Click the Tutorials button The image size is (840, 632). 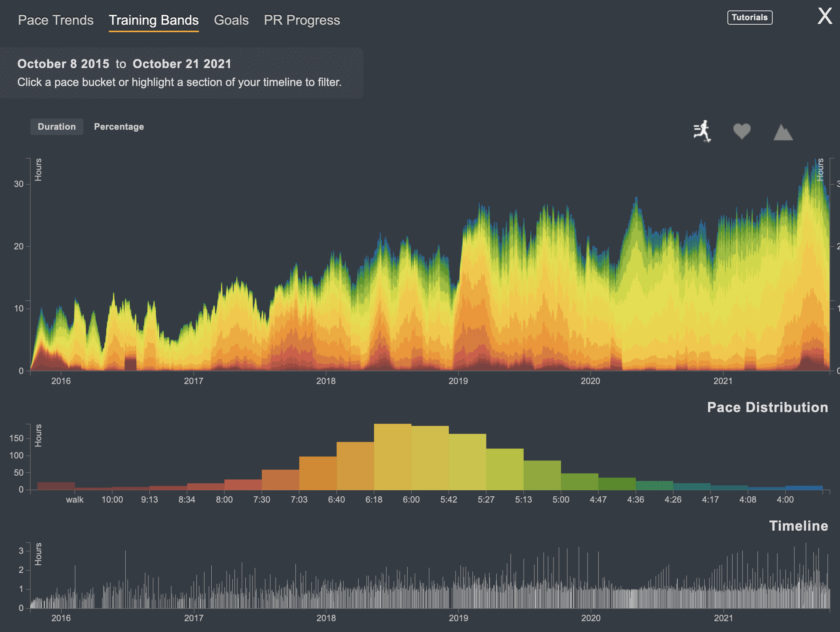pyautogui.click(x=749, y=18)
